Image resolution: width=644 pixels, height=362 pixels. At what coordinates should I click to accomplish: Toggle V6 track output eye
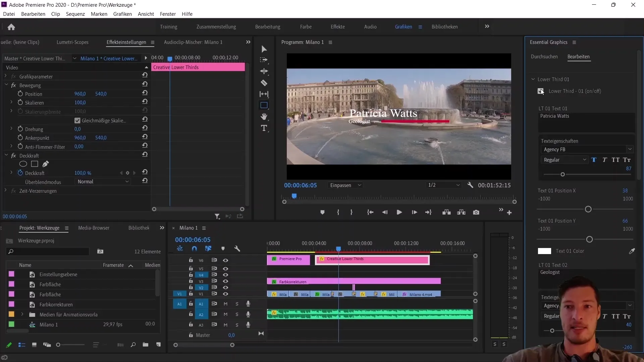pyautogui.click(x=225, y=260)
